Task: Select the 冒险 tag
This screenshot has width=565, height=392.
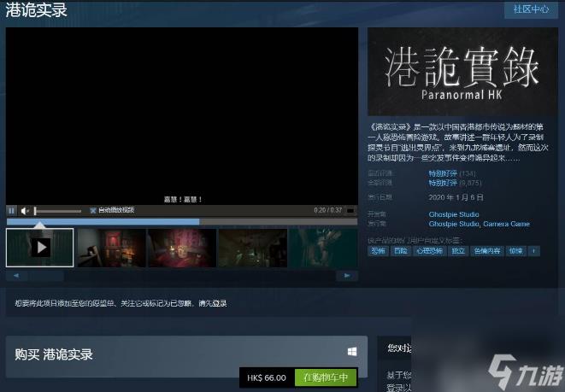Action: pyautogui.click(x=400, y=251)
